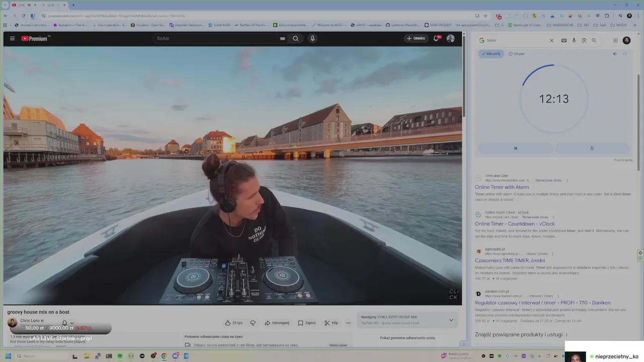Image resolution: width=644 pixels, height=362 pixels.
Task: Click Otwórz panel for chat replay
Action: [338, 345]
